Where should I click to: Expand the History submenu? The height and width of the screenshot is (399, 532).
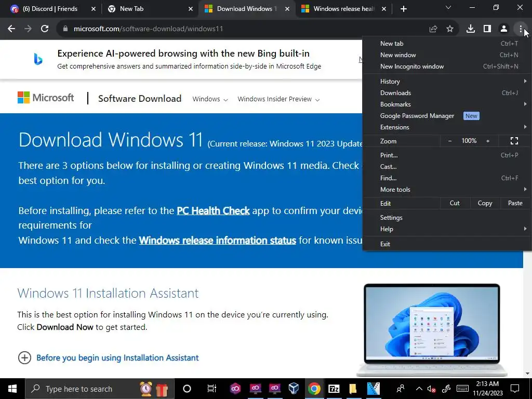447,82
